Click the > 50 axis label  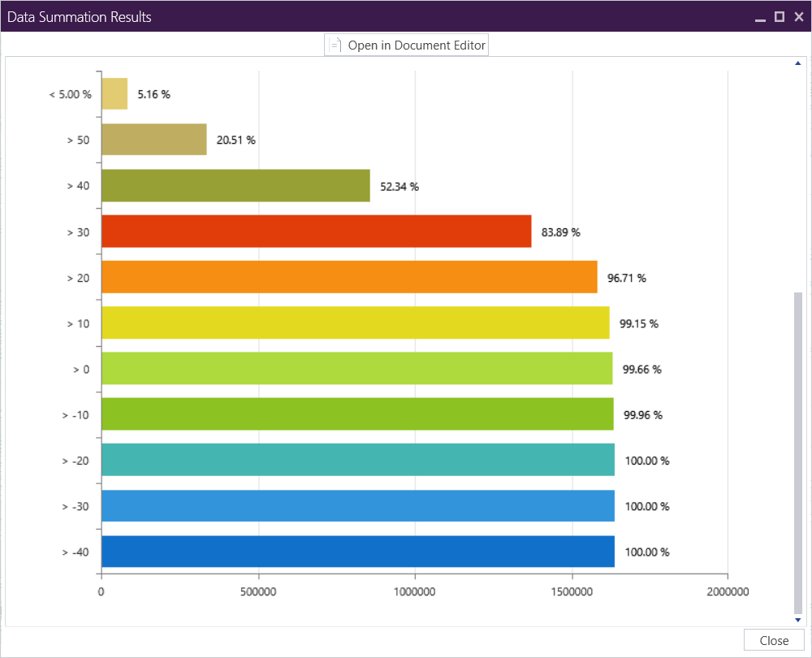(x=78, y=141)
